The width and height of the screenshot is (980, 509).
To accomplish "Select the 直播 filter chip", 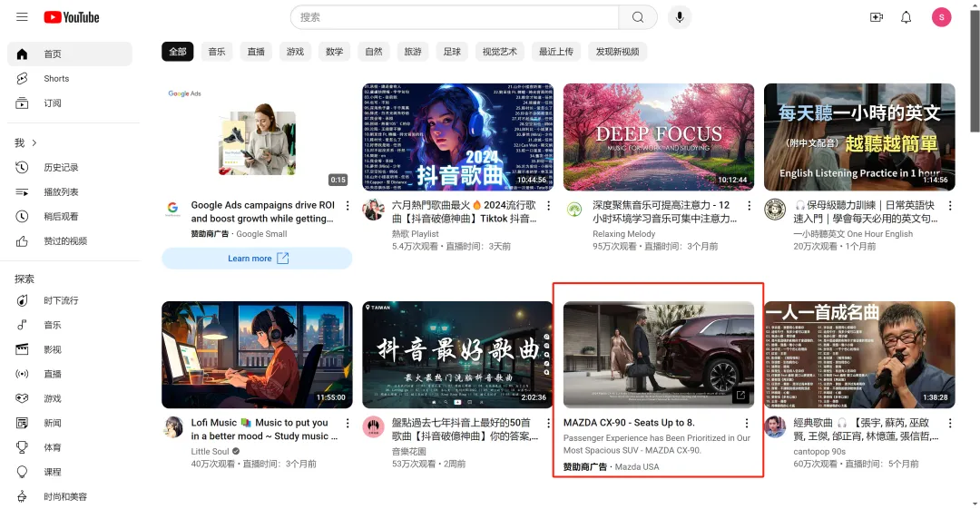I will pyautogui.click(x=256, y=52).
